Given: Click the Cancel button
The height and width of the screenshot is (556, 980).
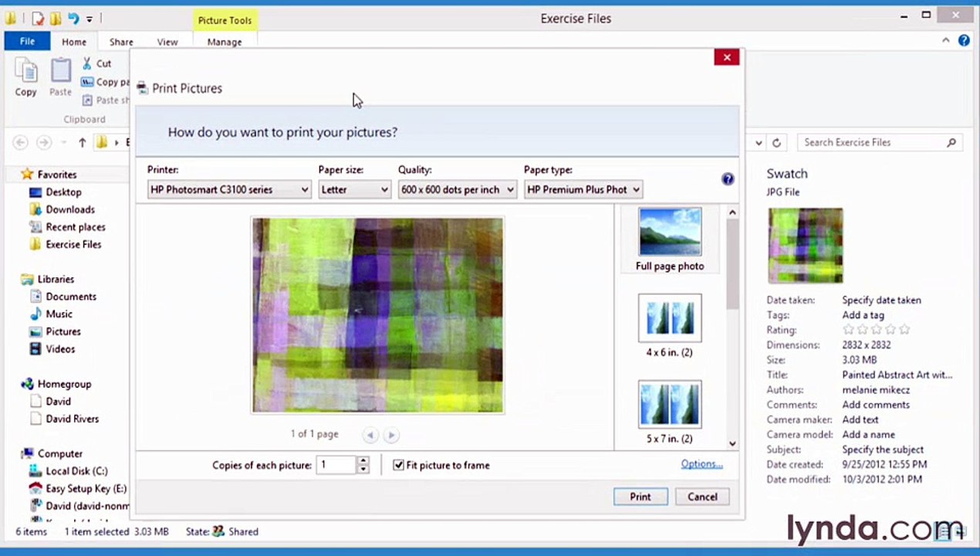Looking at the screenshot, I should 702,497.
